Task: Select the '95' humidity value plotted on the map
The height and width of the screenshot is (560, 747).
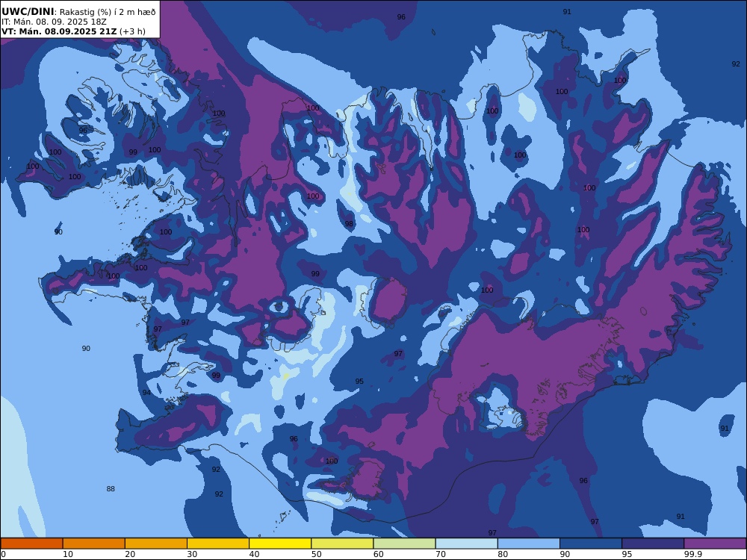Action: coord(359,381)
